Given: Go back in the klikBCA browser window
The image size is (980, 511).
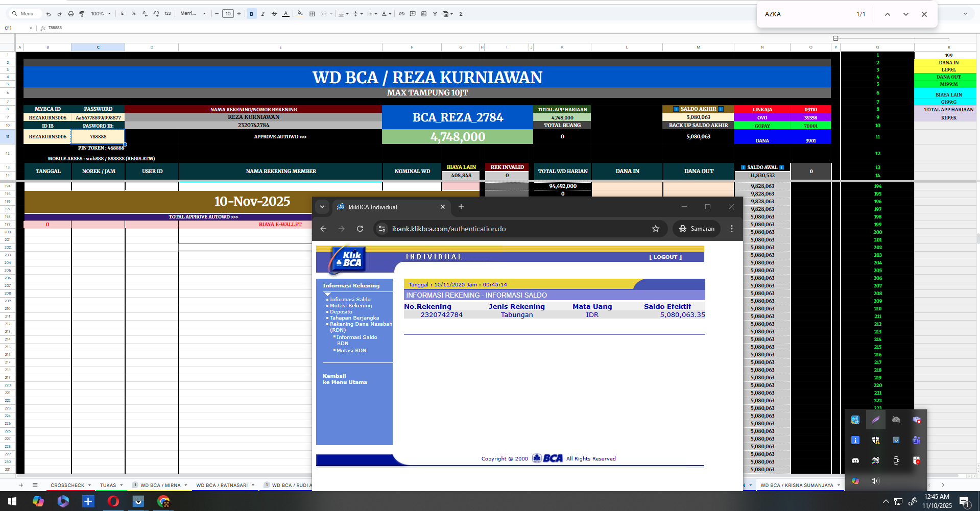Looking at the screenshot, I should pyautogui.click(x=323, y=229).
